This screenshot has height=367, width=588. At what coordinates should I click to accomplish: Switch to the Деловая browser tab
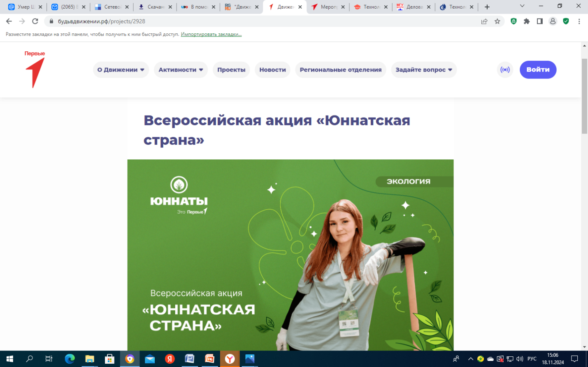coord(413,7)
